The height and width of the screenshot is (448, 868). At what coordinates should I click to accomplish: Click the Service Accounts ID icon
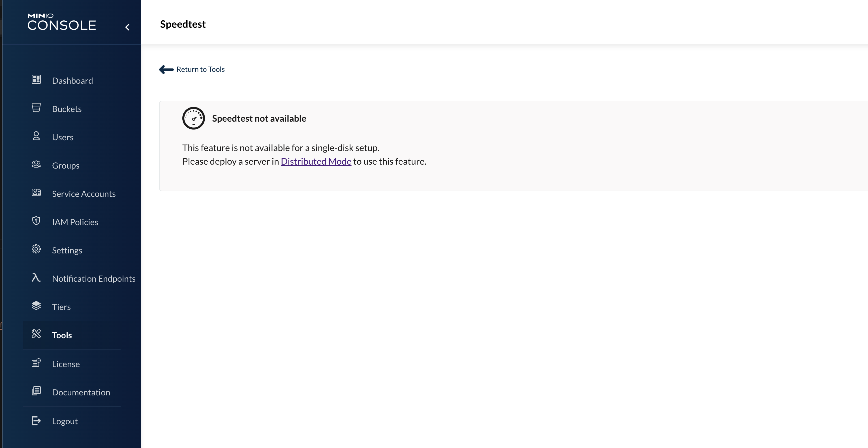[x=36, y=193]
